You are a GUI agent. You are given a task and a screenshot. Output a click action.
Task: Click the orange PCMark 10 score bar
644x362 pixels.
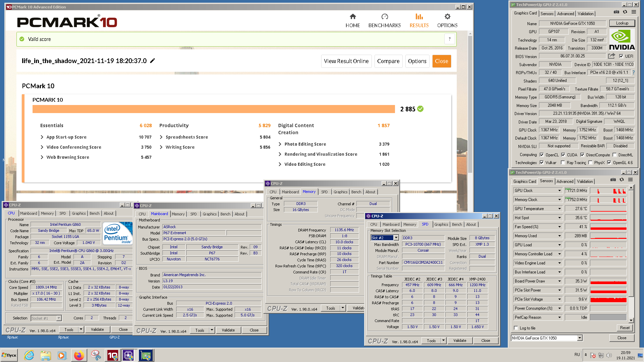[x=213, y=109]
